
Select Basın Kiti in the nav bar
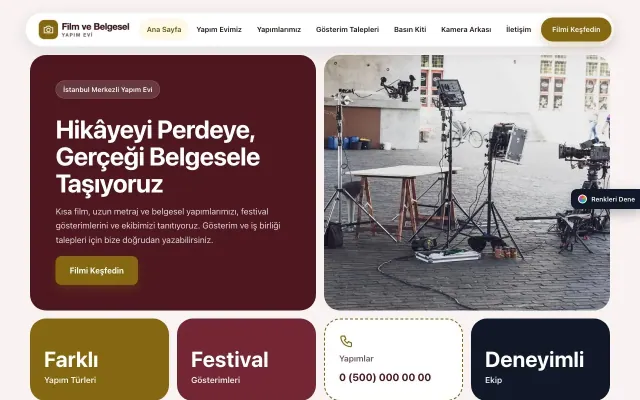410,29
